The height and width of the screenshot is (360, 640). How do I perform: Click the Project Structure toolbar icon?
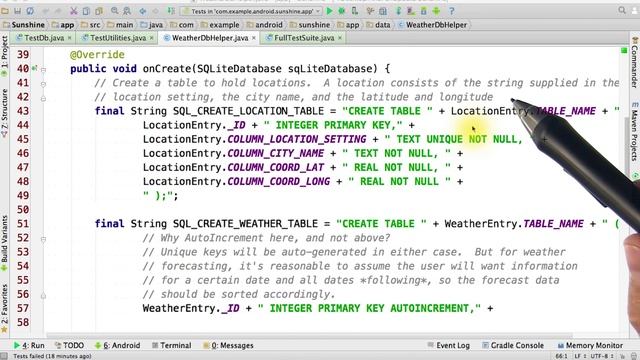click(383, 11)
